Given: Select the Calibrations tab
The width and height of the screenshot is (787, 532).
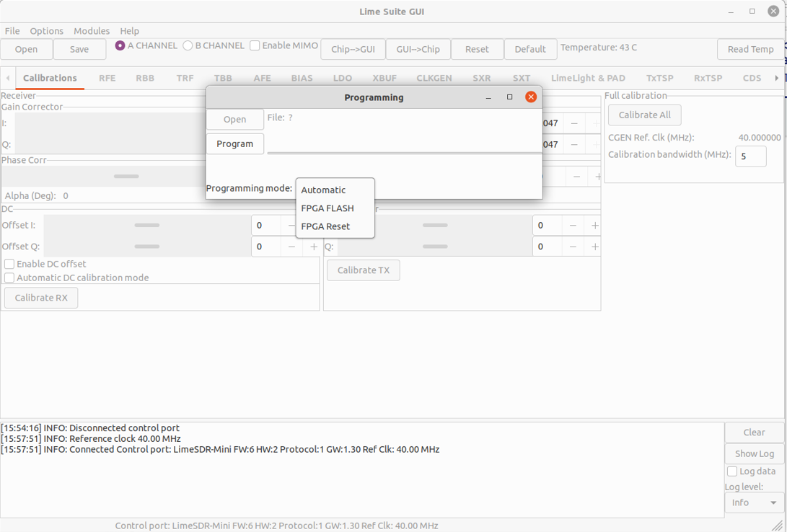Looking at the screenshot, I should click(50, 79).
